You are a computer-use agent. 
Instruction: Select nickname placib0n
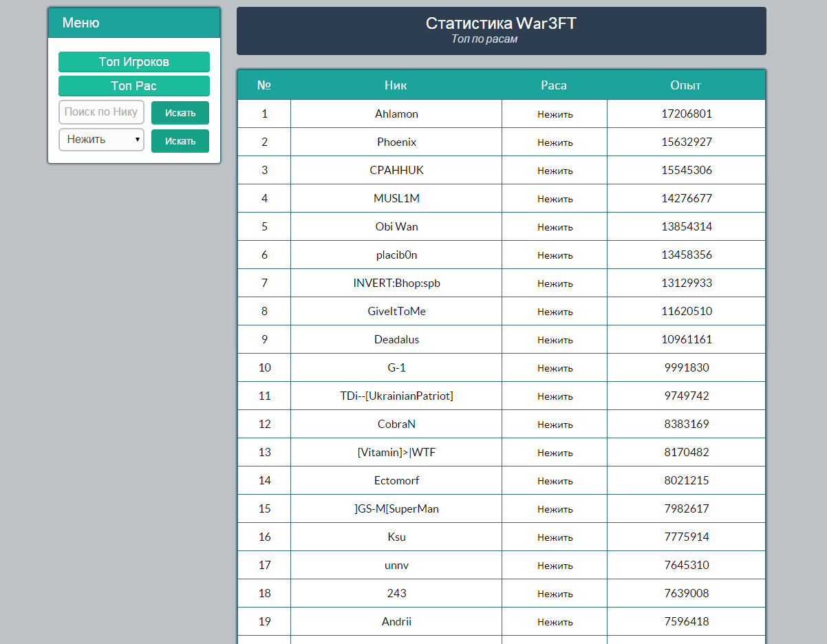396,255
